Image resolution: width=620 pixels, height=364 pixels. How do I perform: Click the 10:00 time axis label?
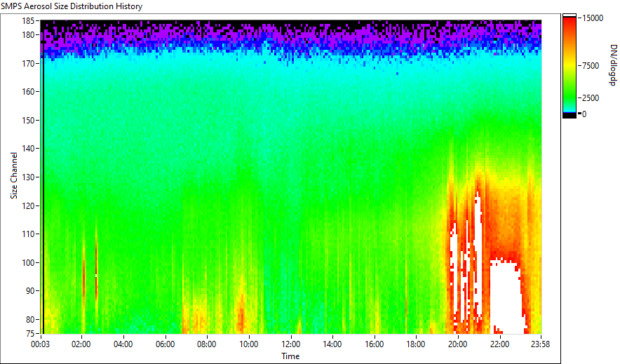pyautogui.click(x=249, y=344)
